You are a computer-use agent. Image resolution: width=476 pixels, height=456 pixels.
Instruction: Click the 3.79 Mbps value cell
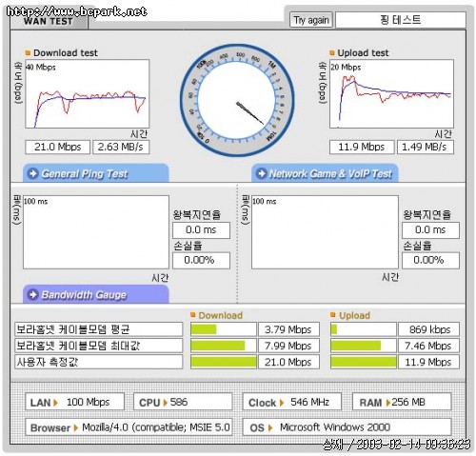click(288, 329)
